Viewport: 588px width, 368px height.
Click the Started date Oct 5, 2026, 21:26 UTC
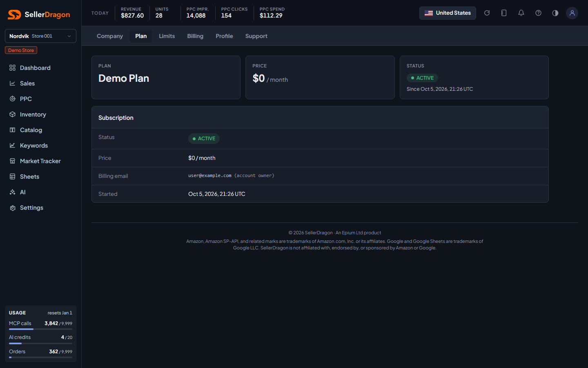coord(217,194)
